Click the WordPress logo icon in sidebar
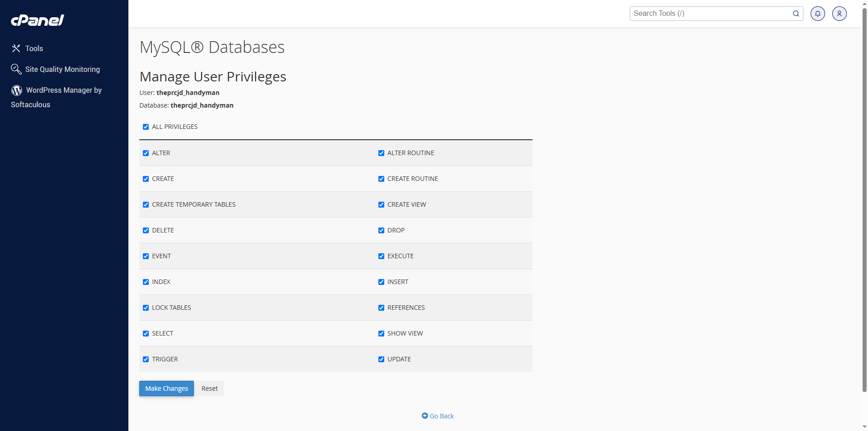The height and width of the screenshot is (431, 868). pos(17,90)
